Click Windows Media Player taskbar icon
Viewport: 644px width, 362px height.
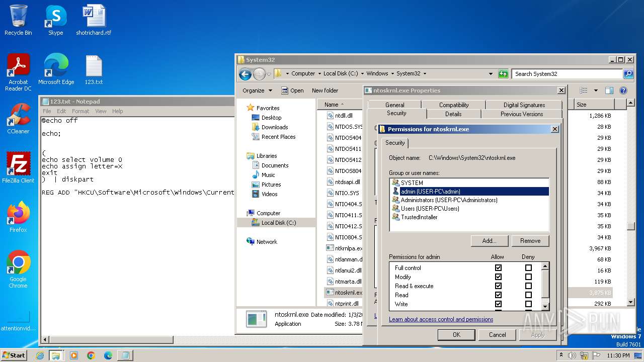coord(74,355)
